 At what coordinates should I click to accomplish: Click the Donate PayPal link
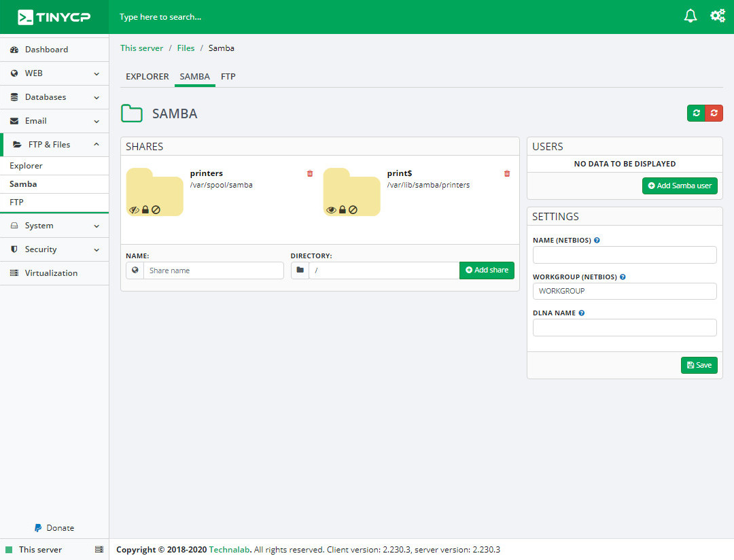click(54, 527)
